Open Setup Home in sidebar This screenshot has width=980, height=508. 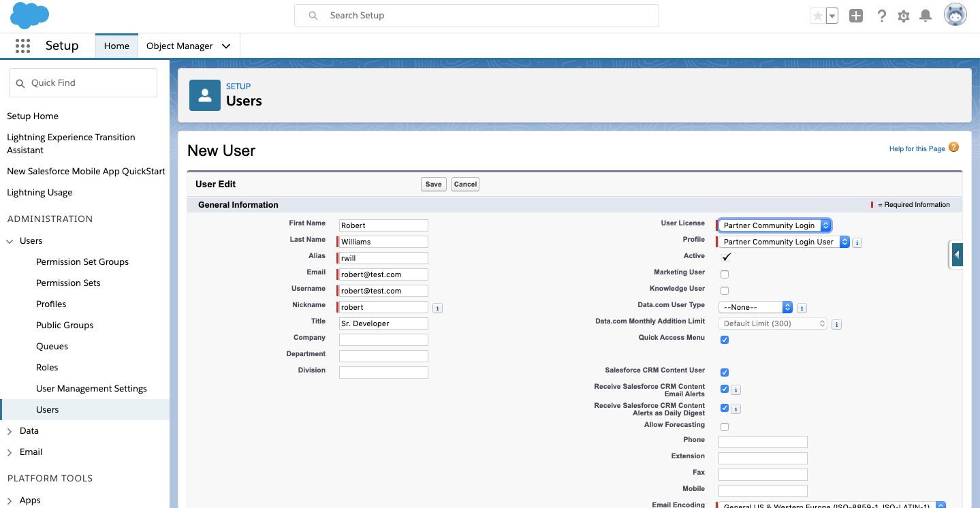click(x=33, y=116)
